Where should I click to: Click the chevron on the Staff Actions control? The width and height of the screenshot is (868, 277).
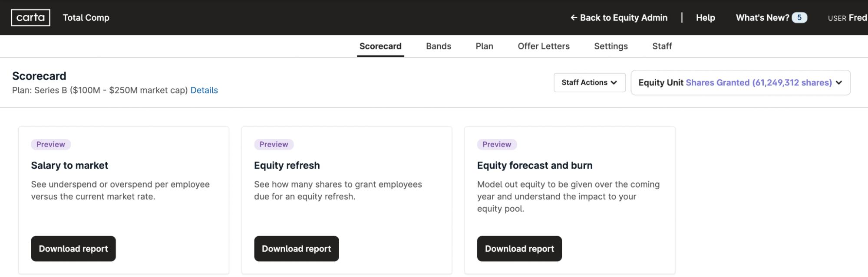coord(614,82)
